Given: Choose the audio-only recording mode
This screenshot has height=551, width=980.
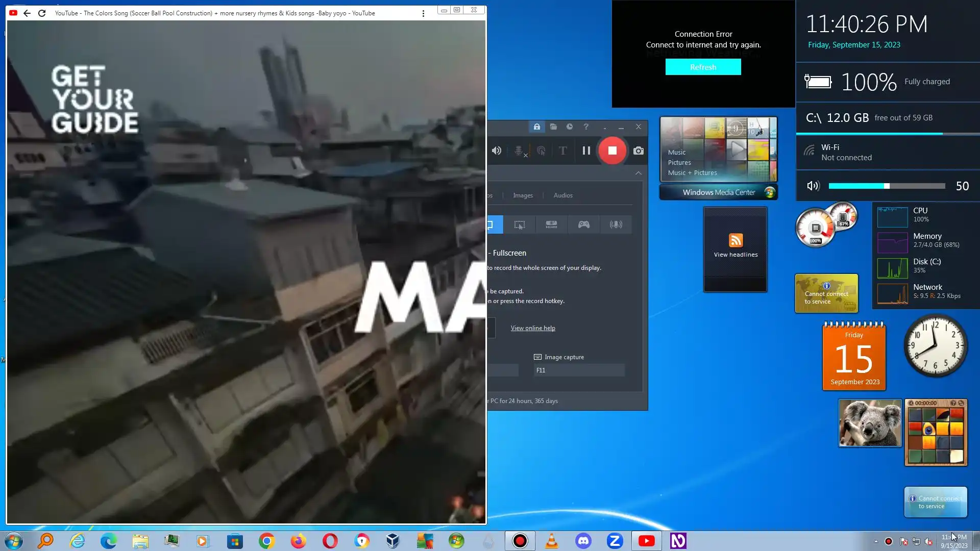Looking at the screenshot, I should pos(616,224).
